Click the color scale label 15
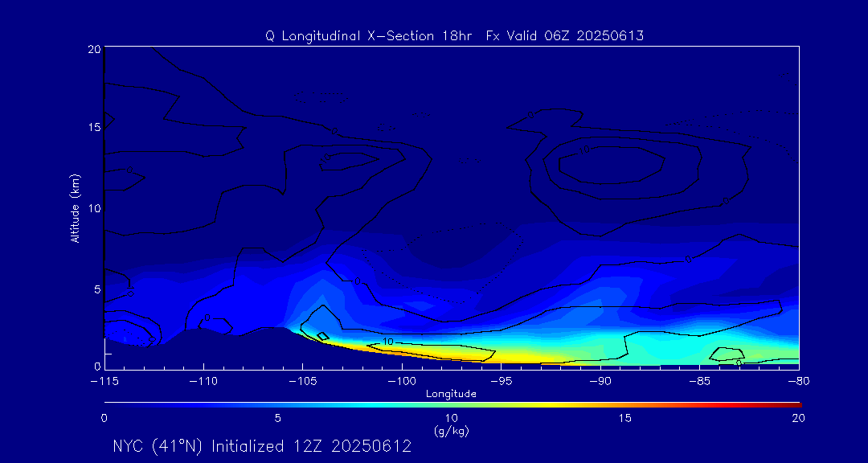The height and width of the screenshot is (463, 868). pos(624,418)
